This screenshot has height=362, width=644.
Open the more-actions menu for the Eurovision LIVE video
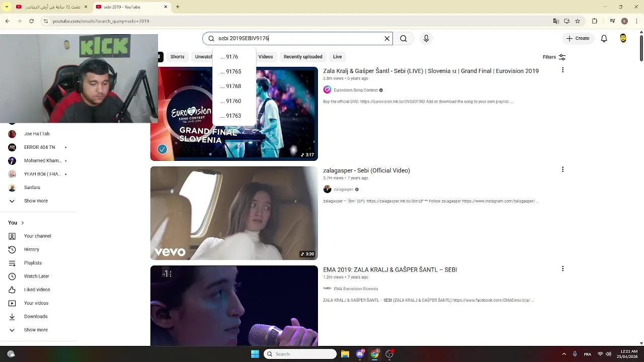coord(562,70)
